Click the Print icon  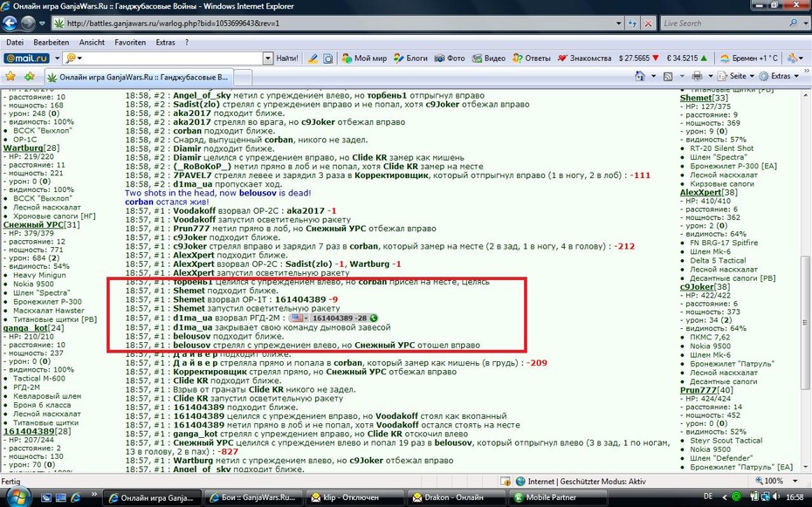697,76
